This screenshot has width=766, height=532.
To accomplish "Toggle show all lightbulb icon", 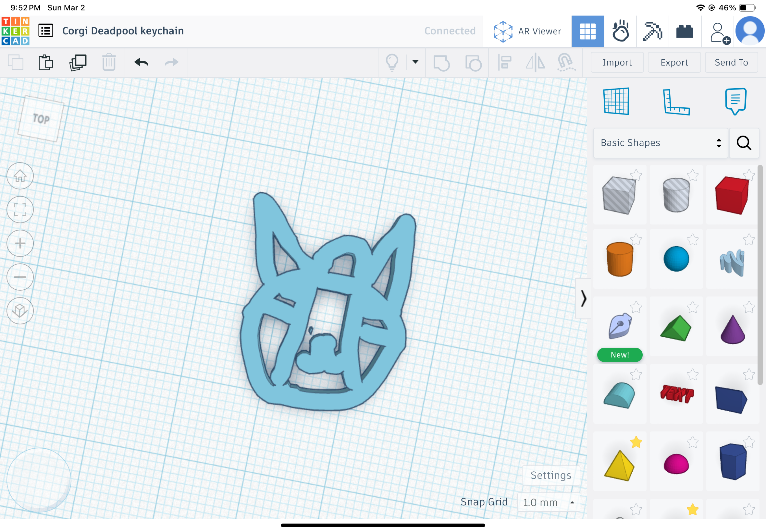I will coord(392,62).
